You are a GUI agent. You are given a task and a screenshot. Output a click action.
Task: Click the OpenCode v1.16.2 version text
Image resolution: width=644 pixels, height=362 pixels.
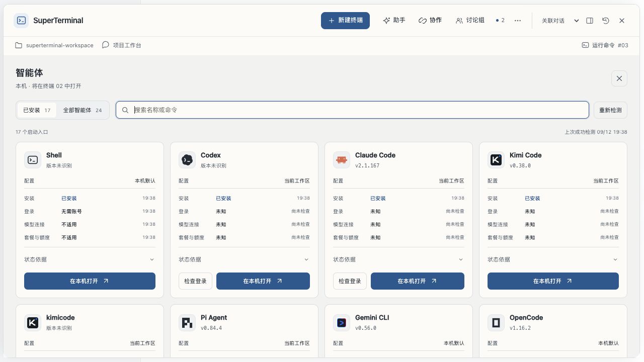(x=520, y=328)
